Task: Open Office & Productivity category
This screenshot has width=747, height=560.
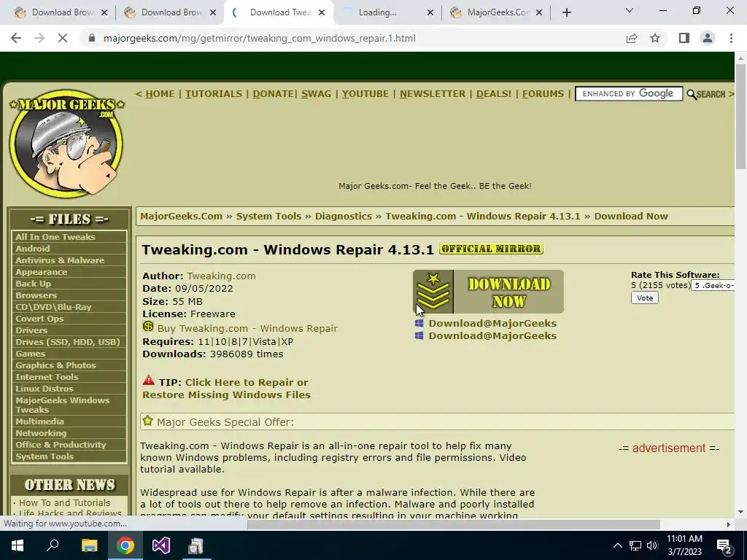Action: click(61, 445)
